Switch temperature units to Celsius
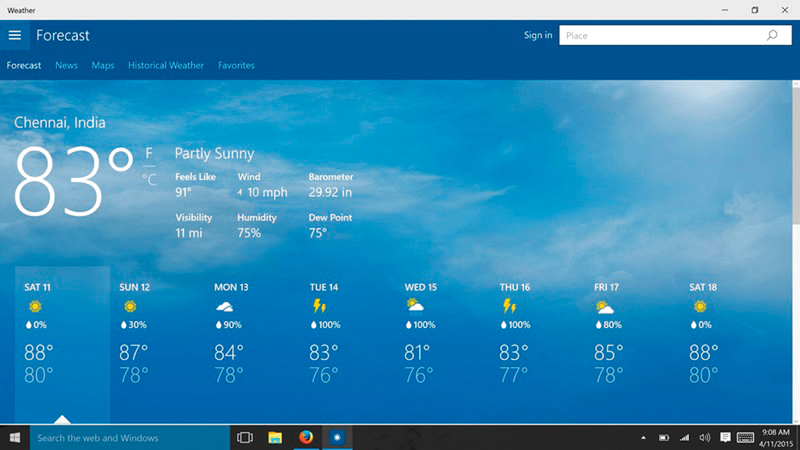The image size is (800, 450). (x=149, y=180)
